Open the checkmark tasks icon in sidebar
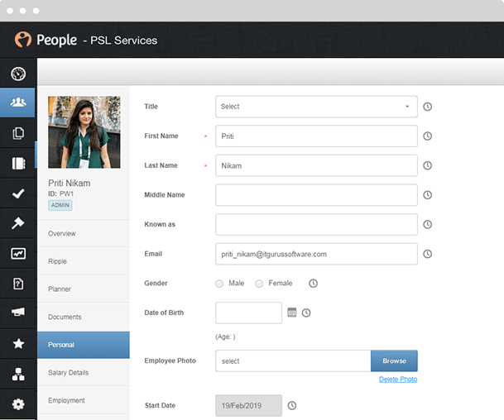 pyautogui.click(x=18, y=193)
